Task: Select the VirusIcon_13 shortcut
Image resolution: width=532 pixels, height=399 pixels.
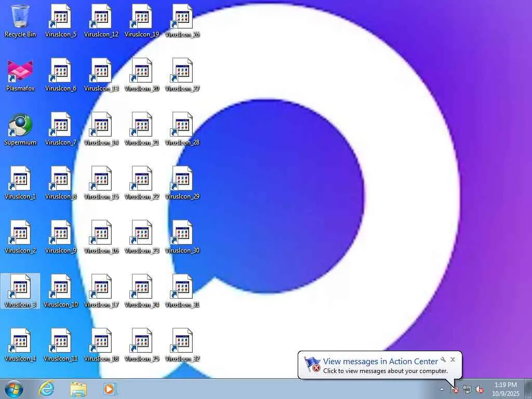Action: pyautogui.click(x=101, y=75)
